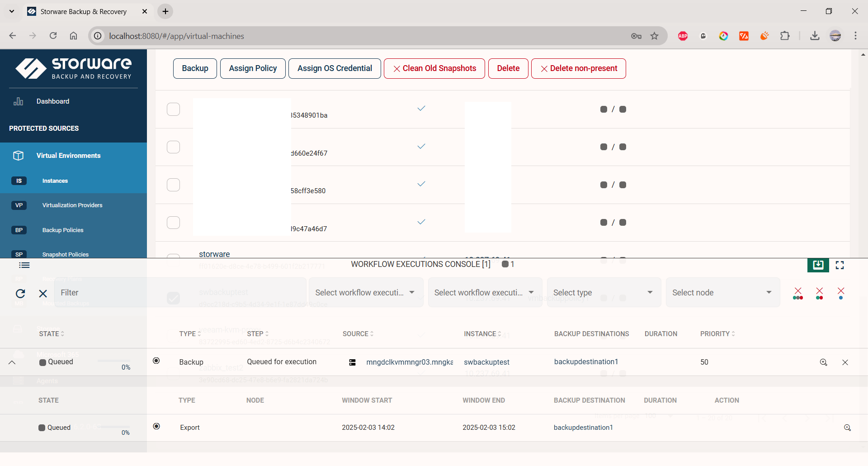Click the ABP extension icon
Screen dimensions: 868x466
pos(683,36)
